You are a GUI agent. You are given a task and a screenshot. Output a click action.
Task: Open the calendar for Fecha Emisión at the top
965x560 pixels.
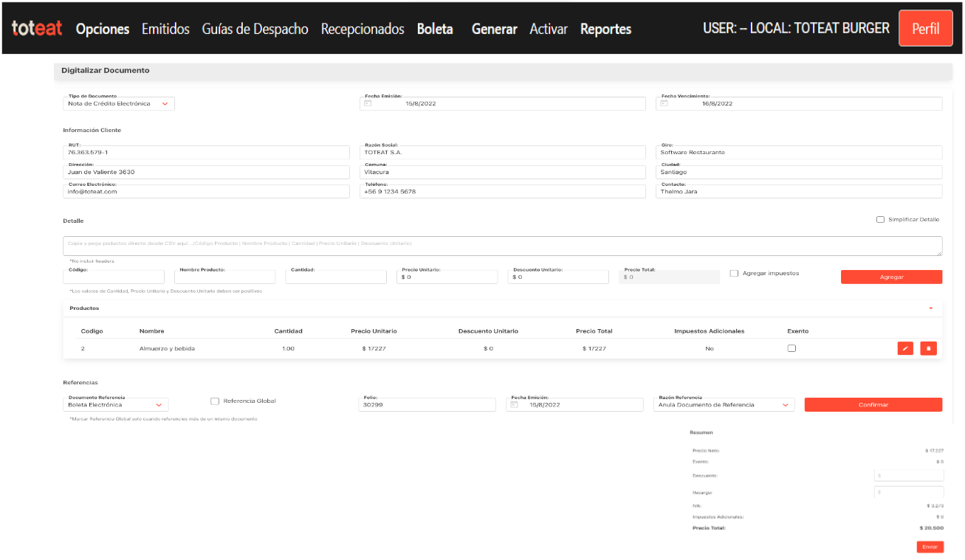366,103
